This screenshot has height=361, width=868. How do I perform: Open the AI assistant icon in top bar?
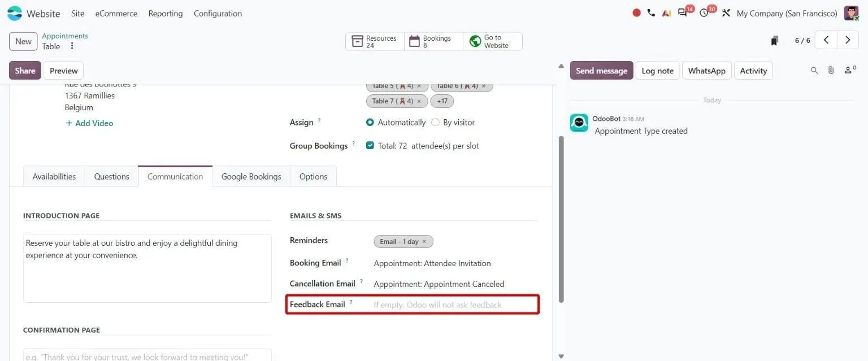coord(666,13)
